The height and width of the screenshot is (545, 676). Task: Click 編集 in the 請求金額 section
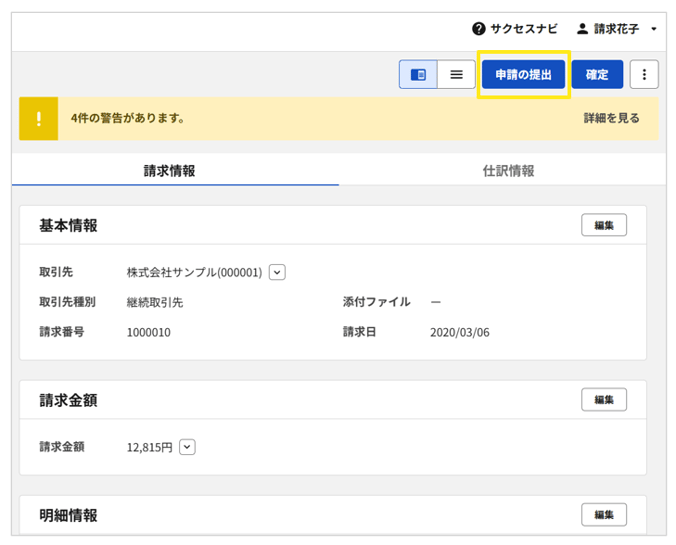coord(604,400)
